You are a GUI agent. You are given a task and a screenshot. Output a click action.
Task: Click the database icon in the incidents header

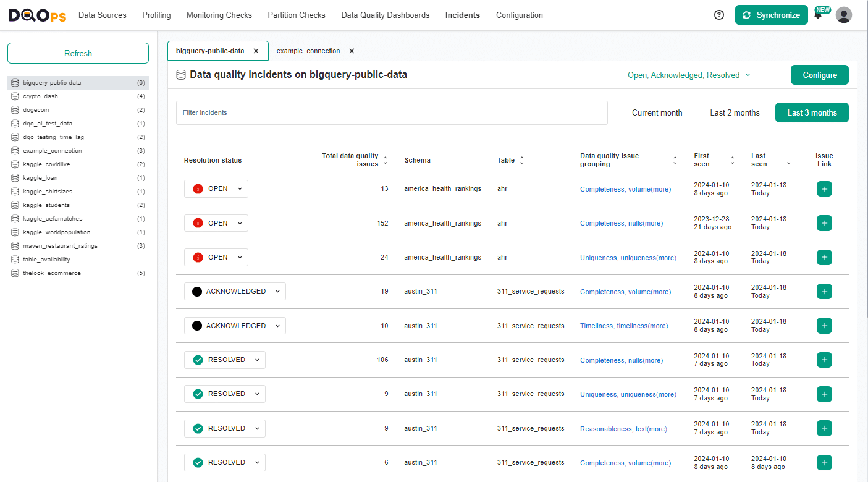click(x=181, y=74)
